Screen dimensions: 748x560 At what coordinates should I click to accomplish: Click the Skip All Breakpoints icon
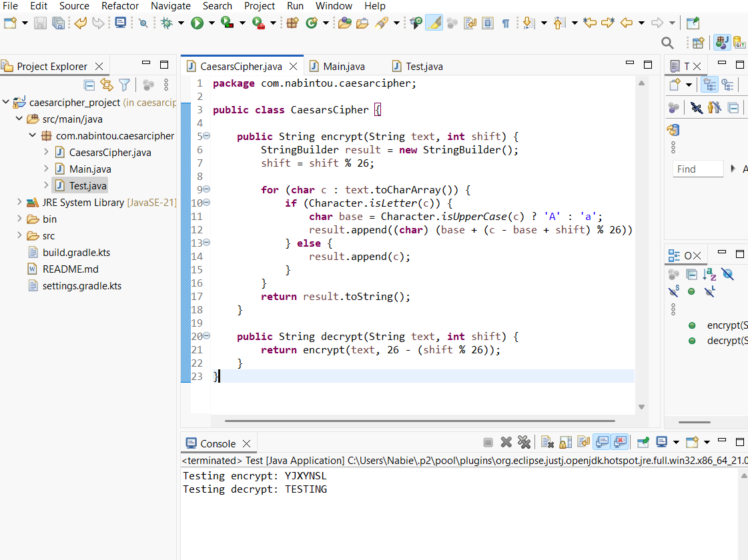pos(143,23)
